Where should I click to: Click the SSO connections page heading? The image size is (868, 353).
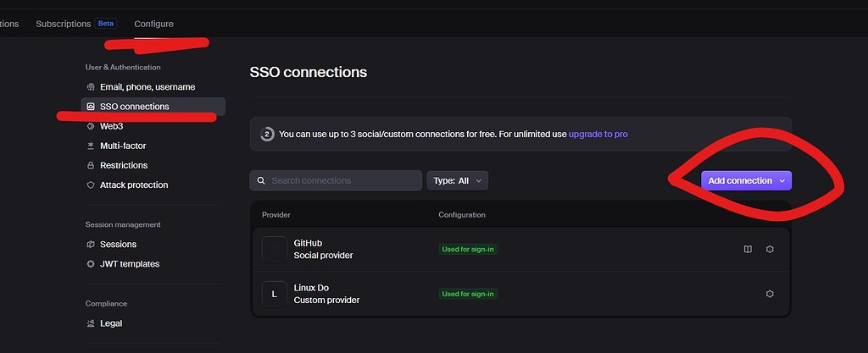(x=309, y=72)
